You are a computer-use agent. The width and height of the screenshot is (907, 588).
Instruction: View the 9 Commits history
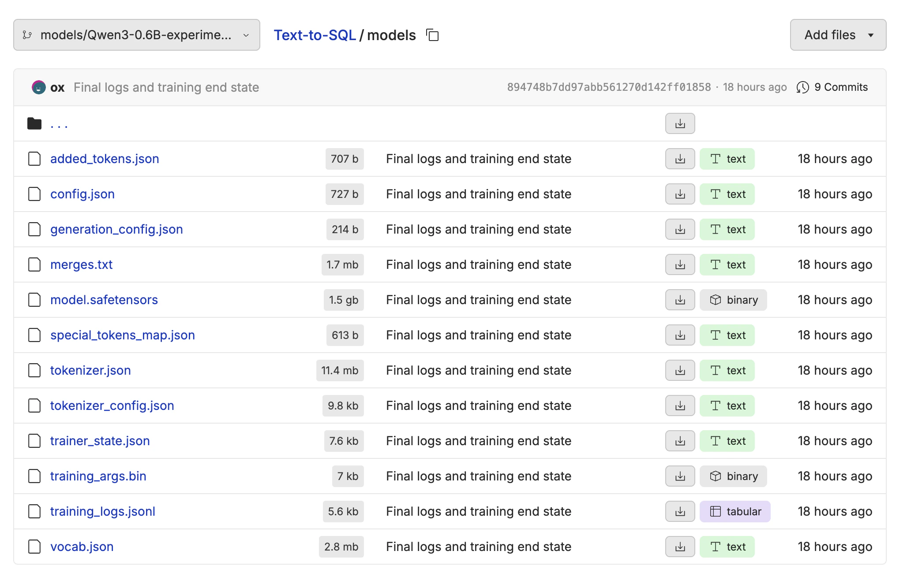click(841, 87)
